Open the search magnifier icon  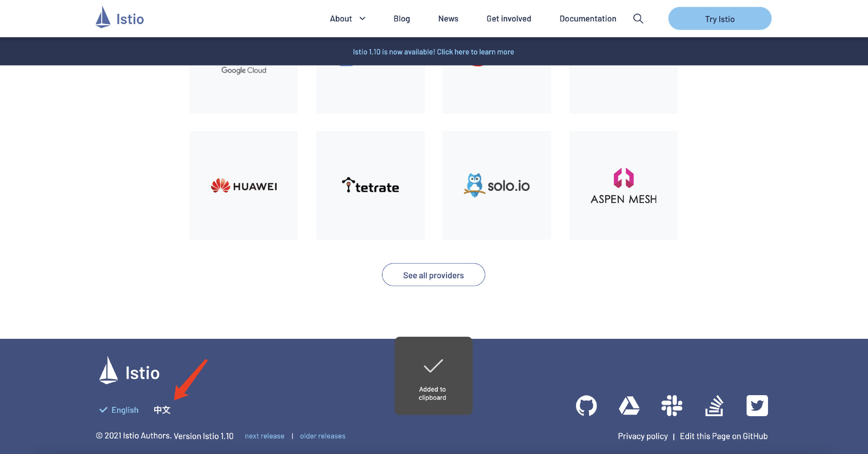pos(638,18)
